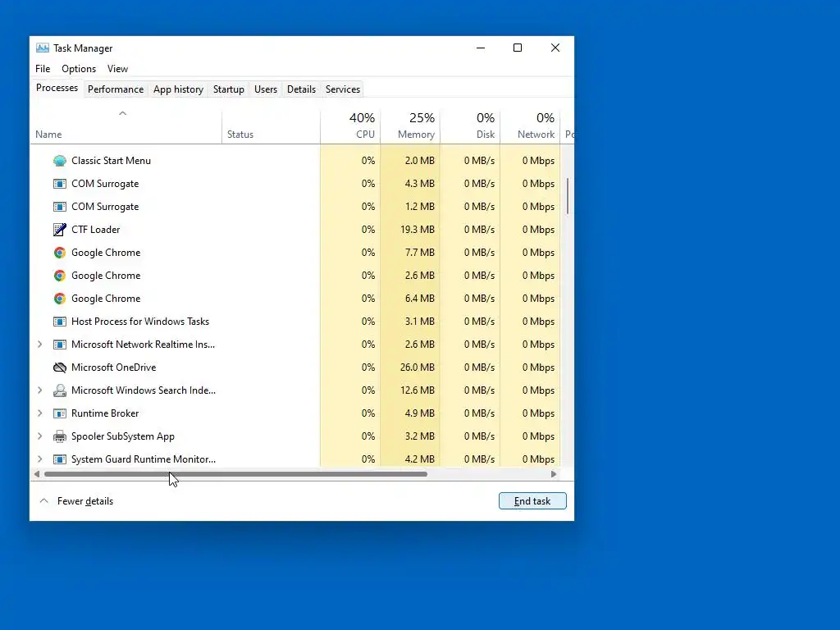Click the 12.6 MB memory value
840x630 pixels.
[x=418, y=390]
